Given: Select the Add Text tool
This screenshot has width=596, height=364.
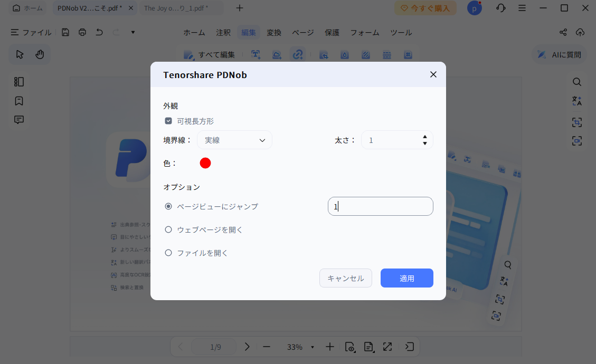Looking at the screenshot, I should coord(256,54).
